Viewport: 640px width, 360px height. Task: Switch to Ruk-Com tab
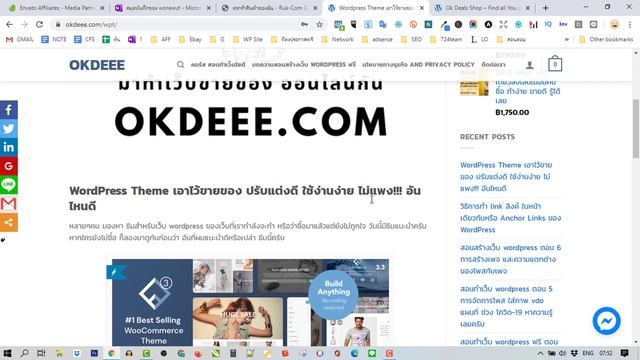269,8
